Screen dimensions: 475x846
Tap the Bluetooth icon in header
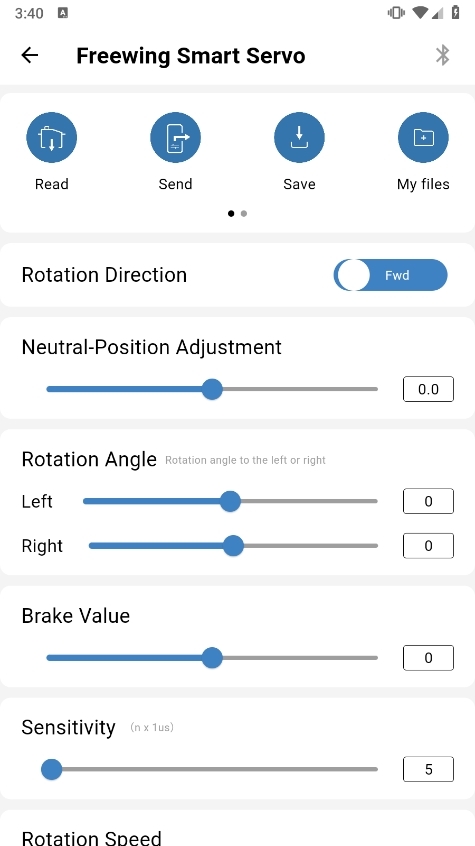pyautogui.click(x=443, y=55)
